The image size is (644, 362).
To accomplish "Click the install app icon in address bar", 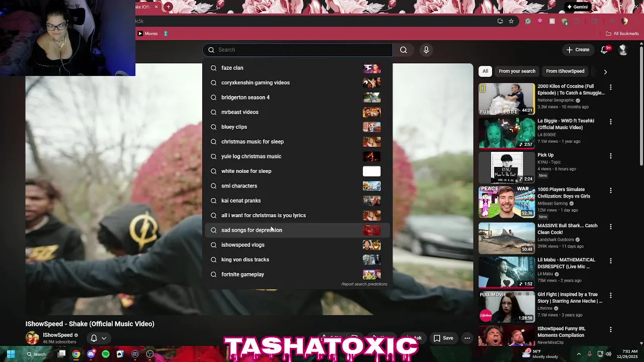I will click(x=500, y=21).
